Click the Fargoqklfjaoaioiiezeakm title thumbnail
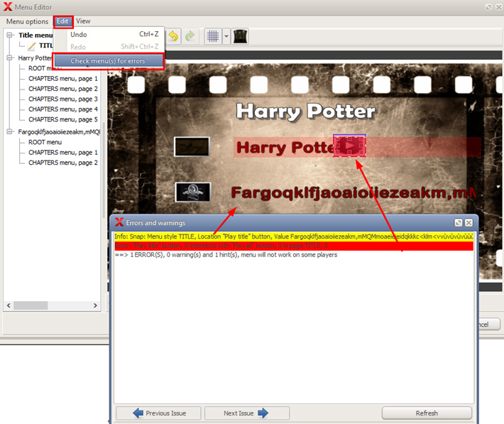The width and height of the screenshot is (504, 424). click(x=192, y=192)
